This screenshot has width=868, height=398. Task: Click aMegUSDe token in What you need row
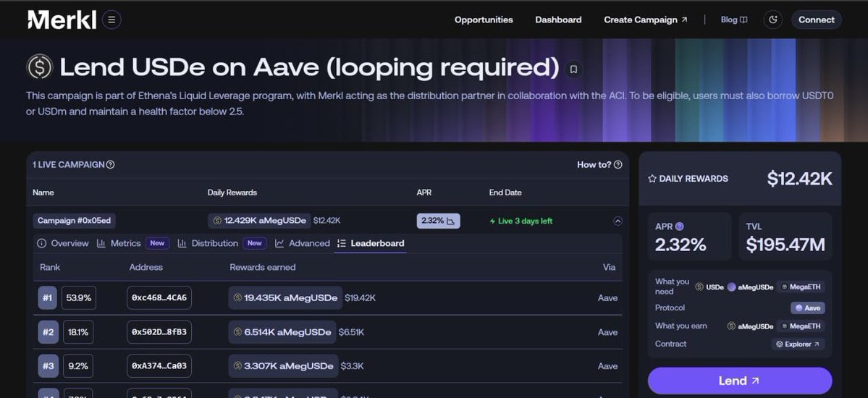[750, 287]
